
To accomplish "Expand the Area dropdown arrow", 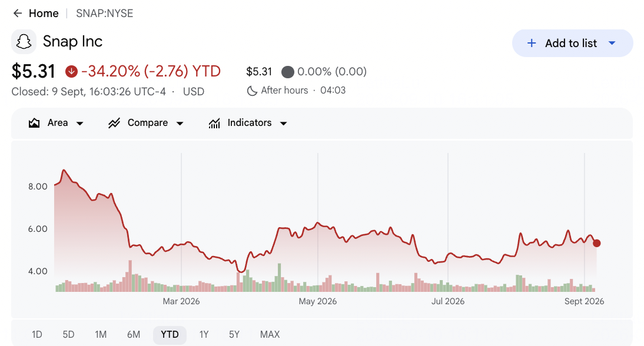I will click(80, 124).
